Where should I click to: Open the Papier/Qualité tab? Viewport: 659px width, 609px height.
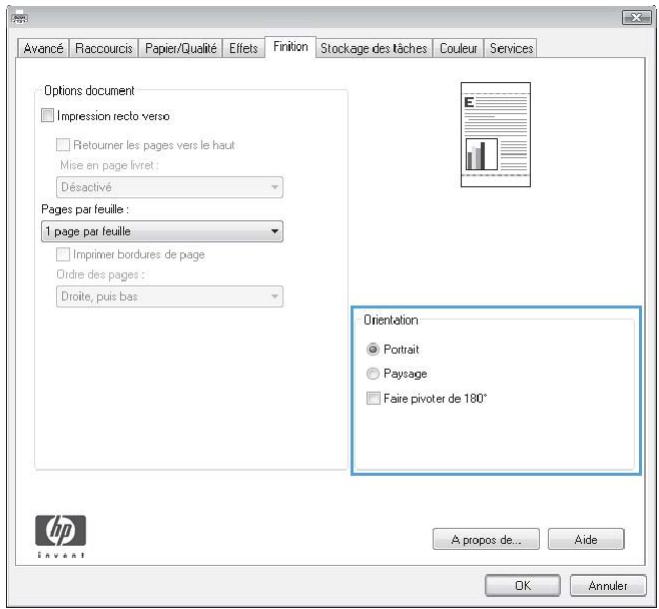click(181, 48)
